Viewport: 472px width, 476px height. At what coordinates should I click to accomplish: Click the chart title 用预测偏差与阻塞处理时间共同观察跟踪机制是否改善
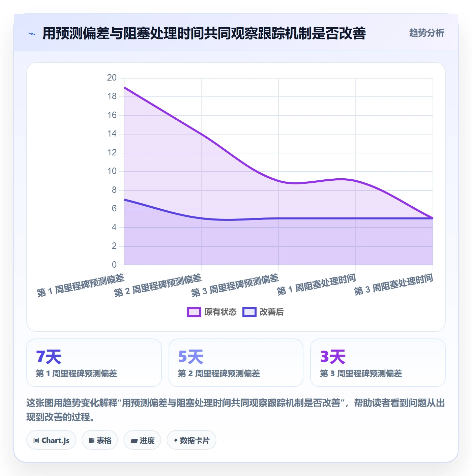(204, 33)
